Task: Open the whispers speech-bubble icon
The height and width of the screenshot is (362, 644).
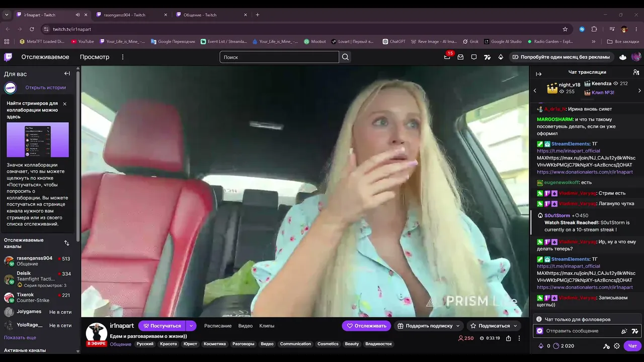Action: pyautogui.click(x=474, y=57)
